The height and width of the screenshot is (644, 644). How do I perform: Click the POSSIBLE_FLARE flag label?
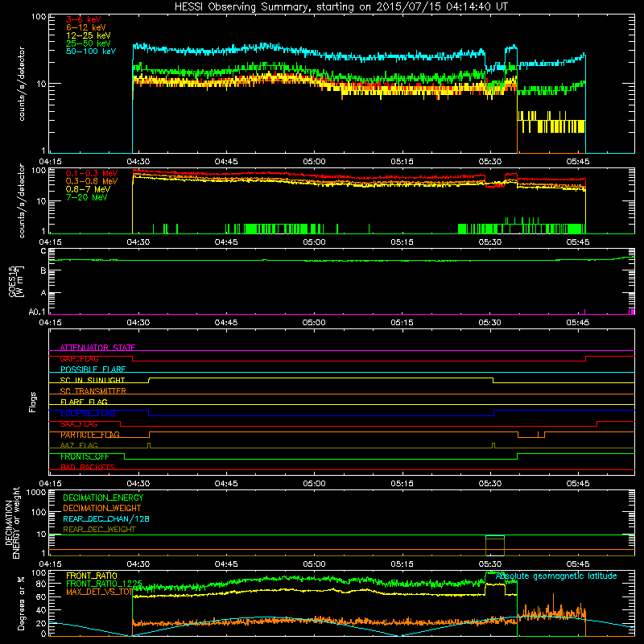(x=93, y=369)
